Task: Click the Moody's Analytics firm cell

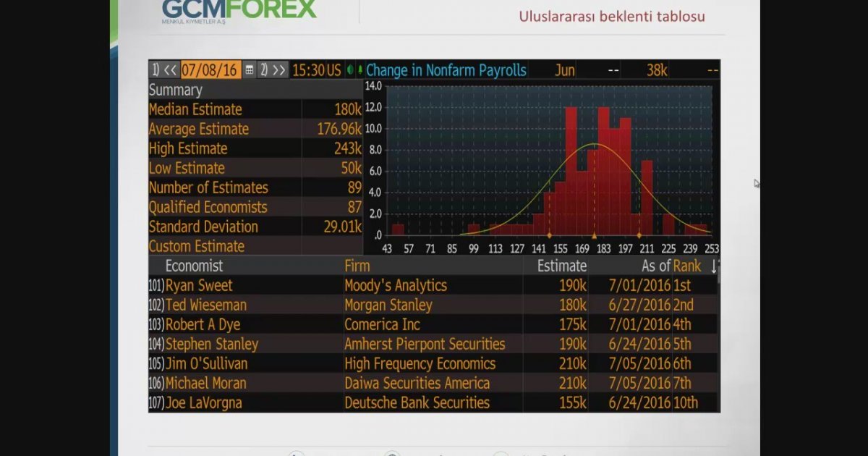Action: [x=396, y=285]
